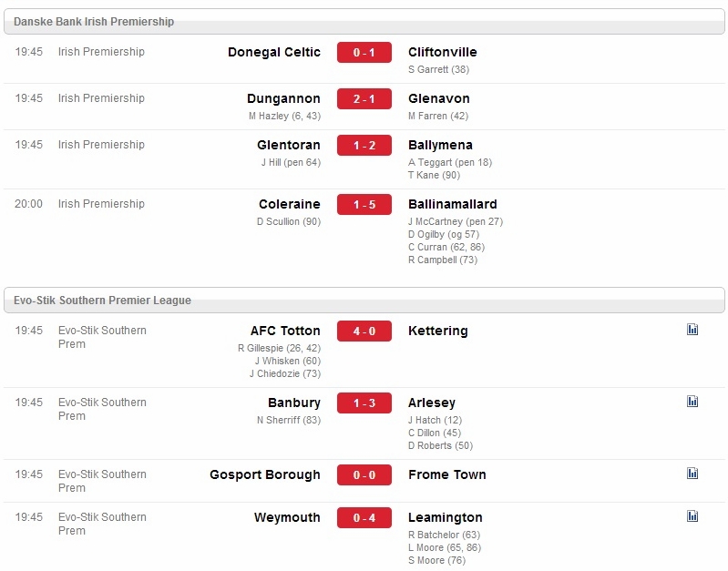Select the Frome Town team link
Image resolution: width=728 pixels, height=571 pixels.
[447, 474]
